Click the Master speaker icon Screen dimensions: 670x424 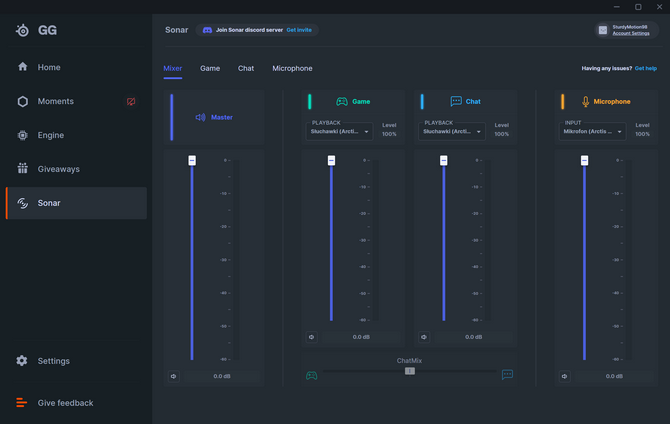click(200, 117)
